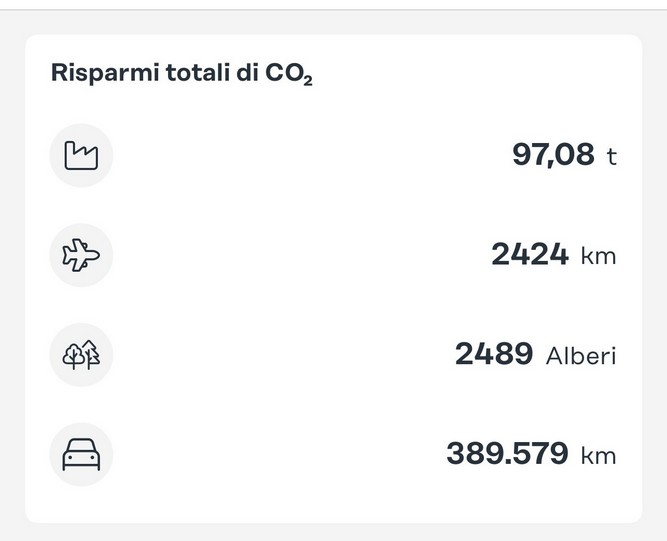Tap the "t" tonnes unit label
The height and width of the screenshot is (541, 667).
(x=612, y=156)
